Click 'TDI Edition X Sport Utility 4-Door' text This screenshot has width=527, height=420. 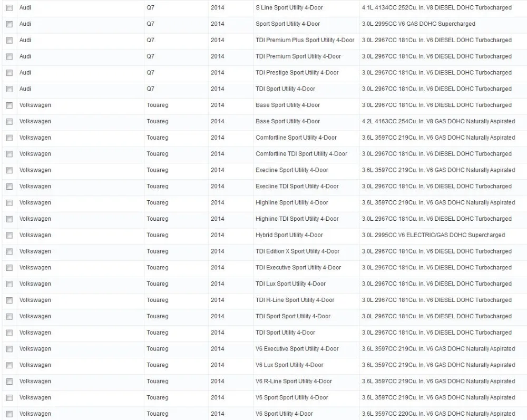tap(297, 251)
